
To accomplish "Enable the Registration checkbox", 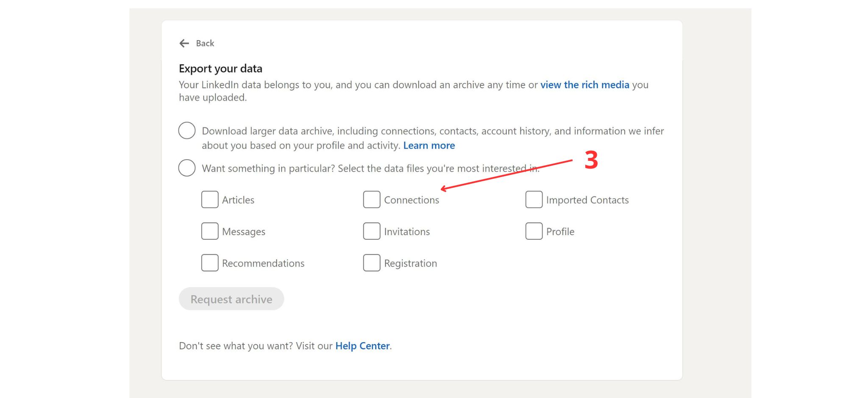I will [372, 263].
